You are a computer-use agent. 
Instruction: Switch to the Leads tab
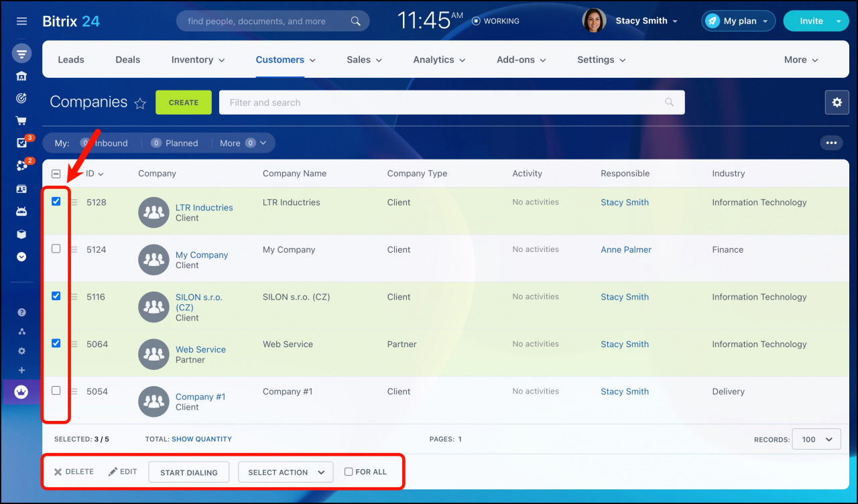(71, 60)
